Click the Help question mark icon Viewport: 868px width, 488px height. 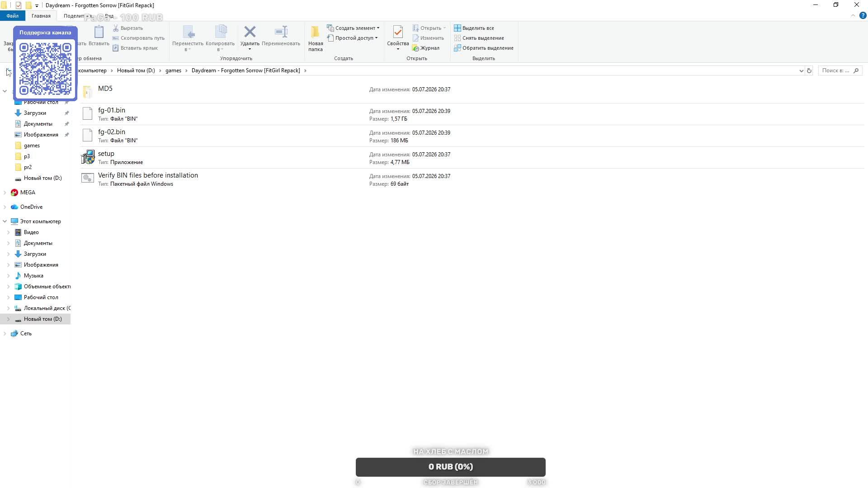[x=863, y=16]
